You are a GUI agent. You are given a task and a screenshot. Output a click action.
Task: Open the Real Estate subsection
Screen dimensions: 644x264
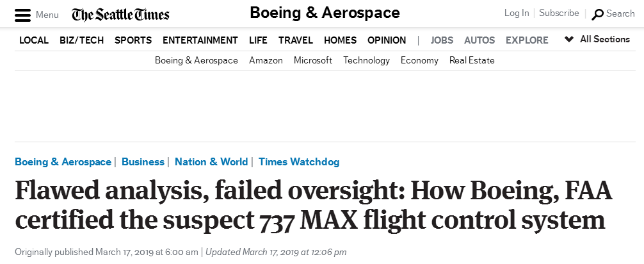tap(472, 60)
